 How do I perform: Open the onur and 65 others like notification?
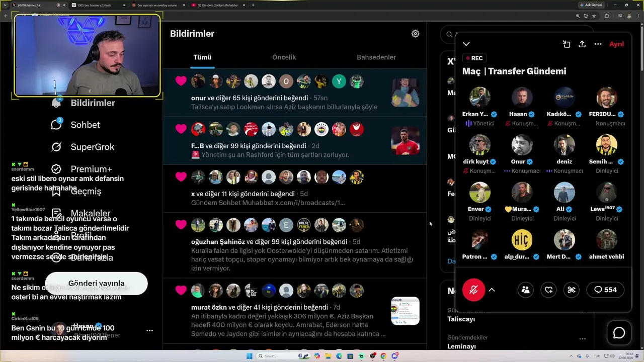tap(295, 94)
